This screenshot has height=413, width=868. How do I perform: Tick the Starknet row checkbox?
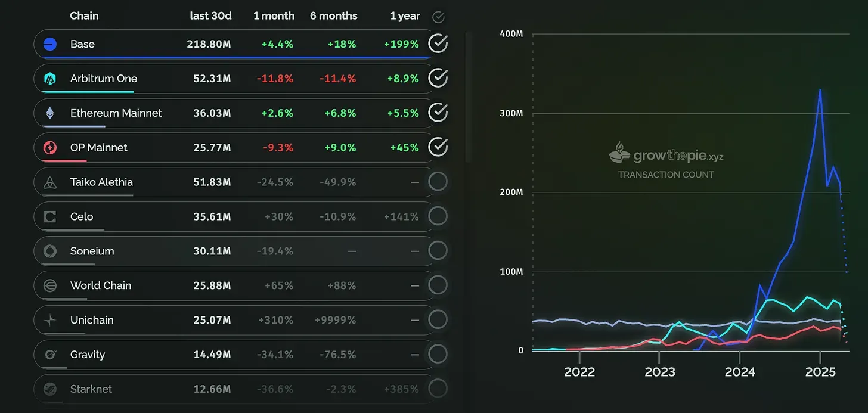[x=438, y=389]
